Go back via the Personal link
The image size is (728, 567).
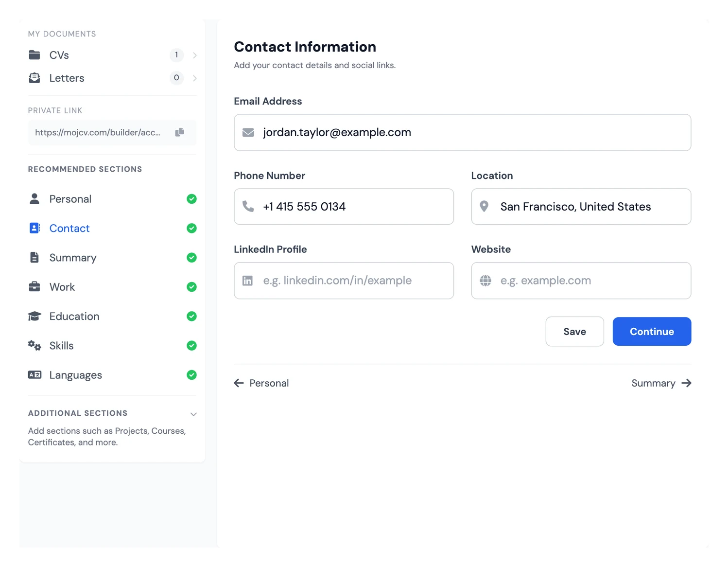261,383
